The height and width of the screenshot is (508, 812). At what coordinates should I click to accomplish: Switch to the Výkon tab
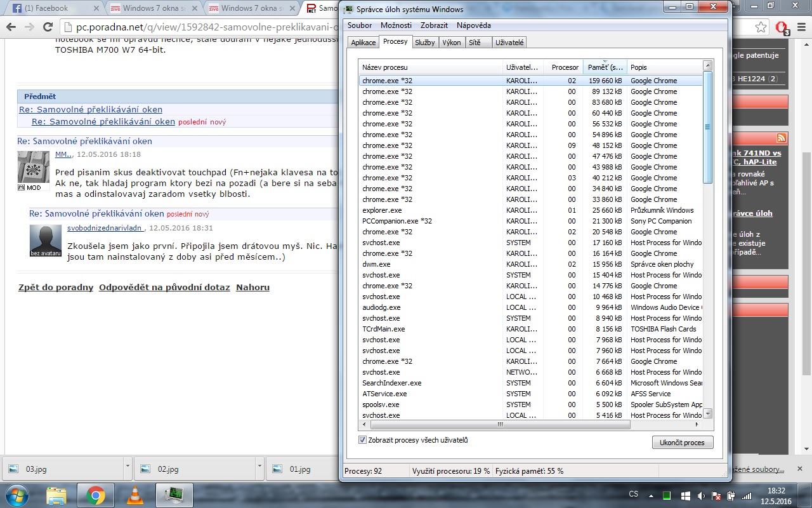pos(452,43)
